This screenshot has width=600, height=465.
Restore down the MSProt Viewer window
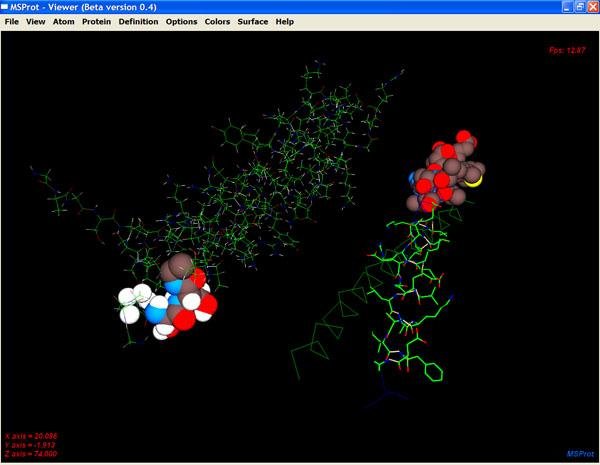(x=580, y=7)
